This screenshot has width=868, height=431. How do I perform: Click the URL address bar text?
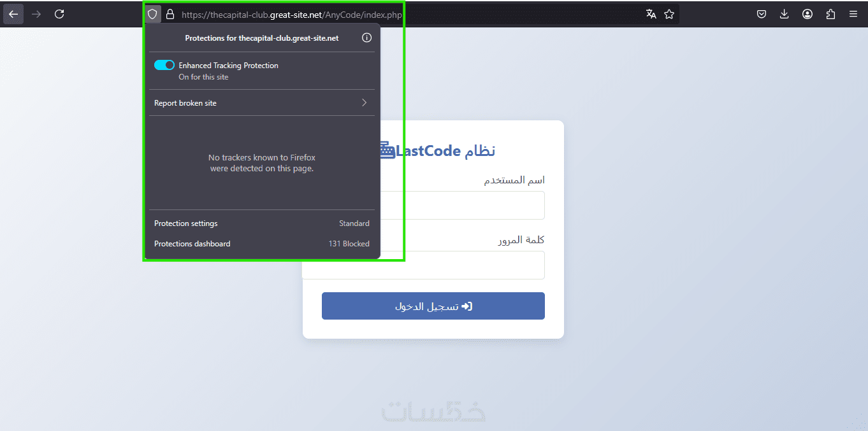pos(292,15)
